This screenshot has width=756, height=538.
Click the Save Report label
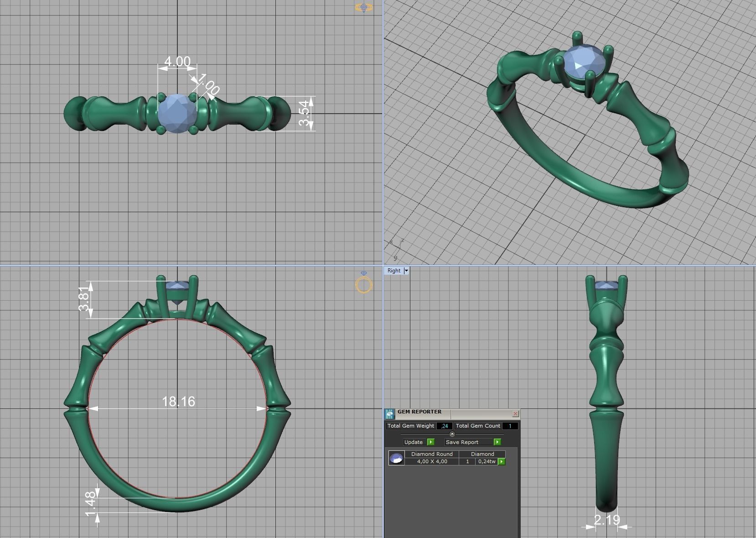click(462, 442)
